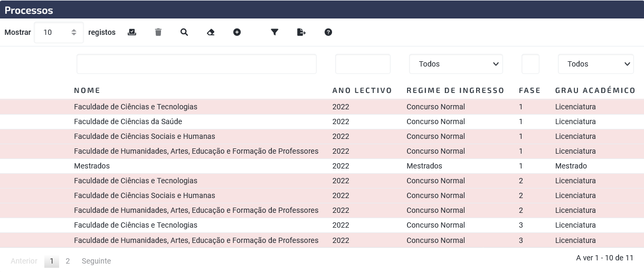Screen dimensions: 644x272
Task: Open the Grau Académico filter dropdown
Action: click(x=596, y=64)
